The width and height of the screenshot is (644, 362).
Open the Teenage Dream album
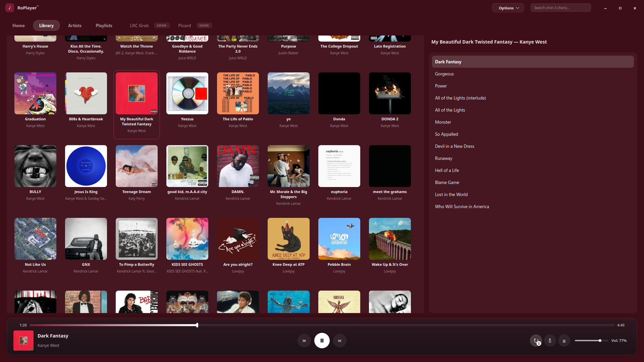[137, 166]
